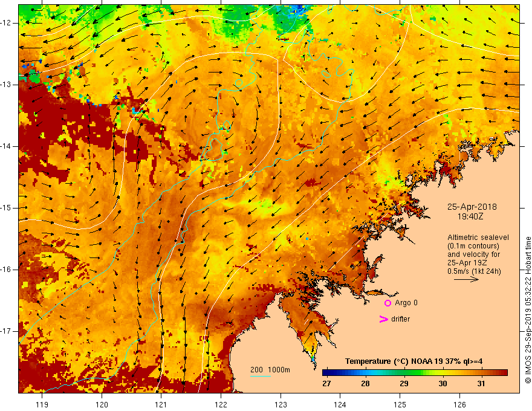Click the vertical IMOS copyright timestamp text
Viewport: 532px width, 411px height.
[x=528, y=310]
